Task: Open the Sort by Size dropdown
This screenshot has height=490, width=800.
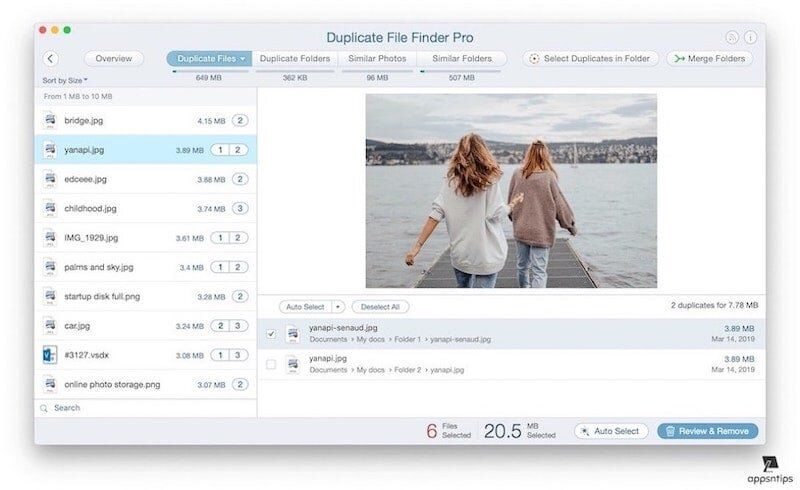Action: tap(65, 80)
